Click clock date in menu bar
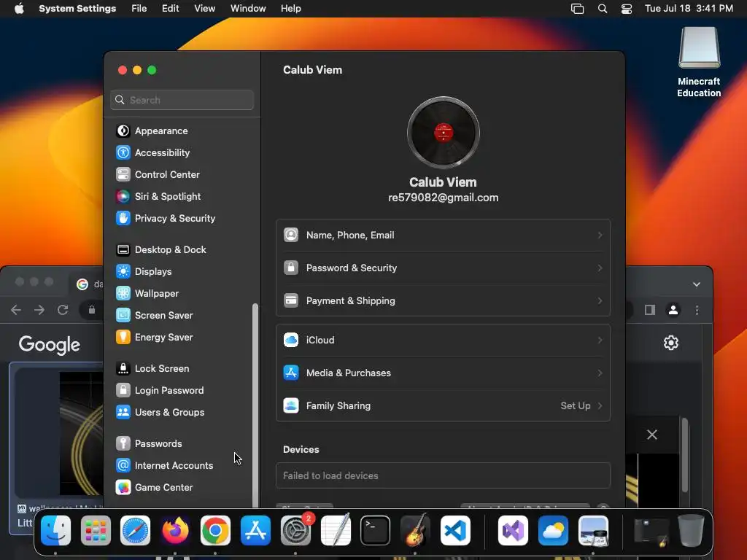Viewport: 747px width, 560px height. click(689, 9)
